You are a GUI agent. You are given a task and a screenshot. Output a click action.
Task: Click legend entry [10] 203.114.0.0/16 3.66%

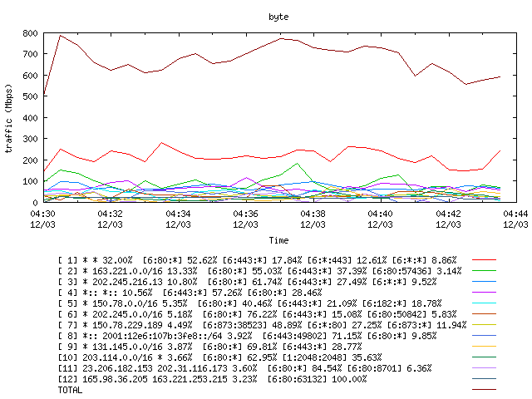click(219, 357)
